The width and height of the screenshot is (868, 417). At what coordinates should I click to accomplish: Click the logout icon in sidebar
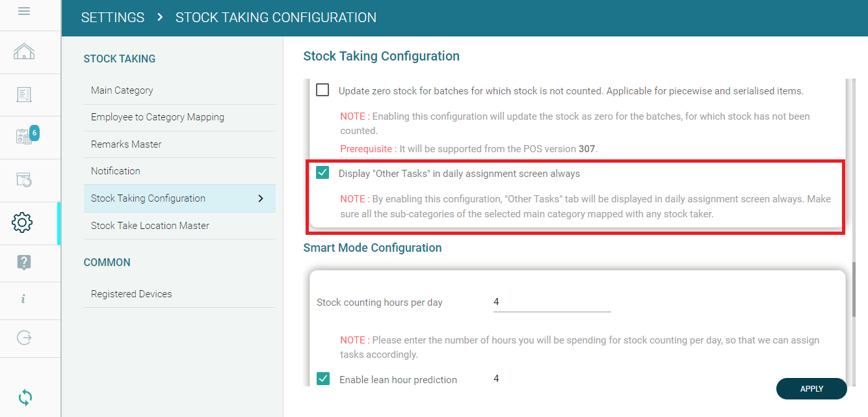click(x=24, y=338)
